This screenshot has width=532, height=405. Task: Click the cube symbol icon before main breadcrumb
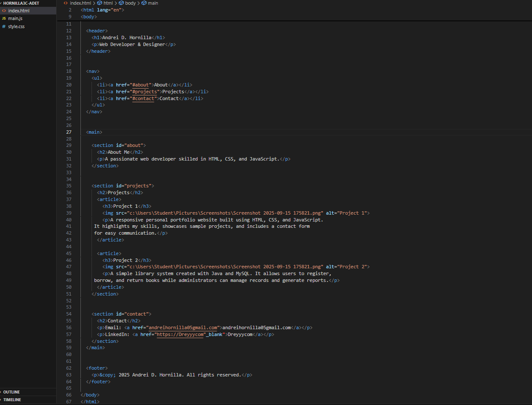tap(144, 3)
